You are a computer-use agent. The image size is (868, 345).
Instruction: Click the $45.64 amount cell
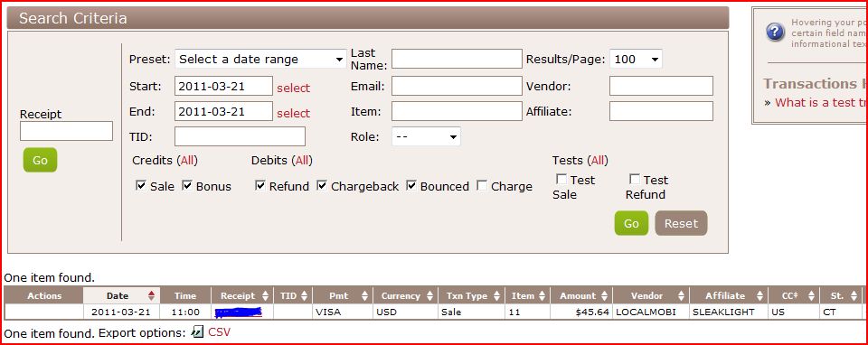581,312
